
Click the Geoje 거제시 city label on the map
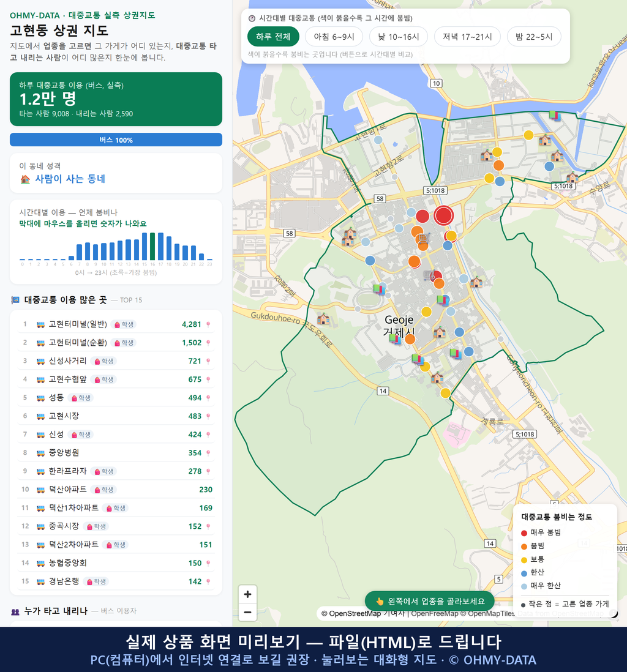399,326
